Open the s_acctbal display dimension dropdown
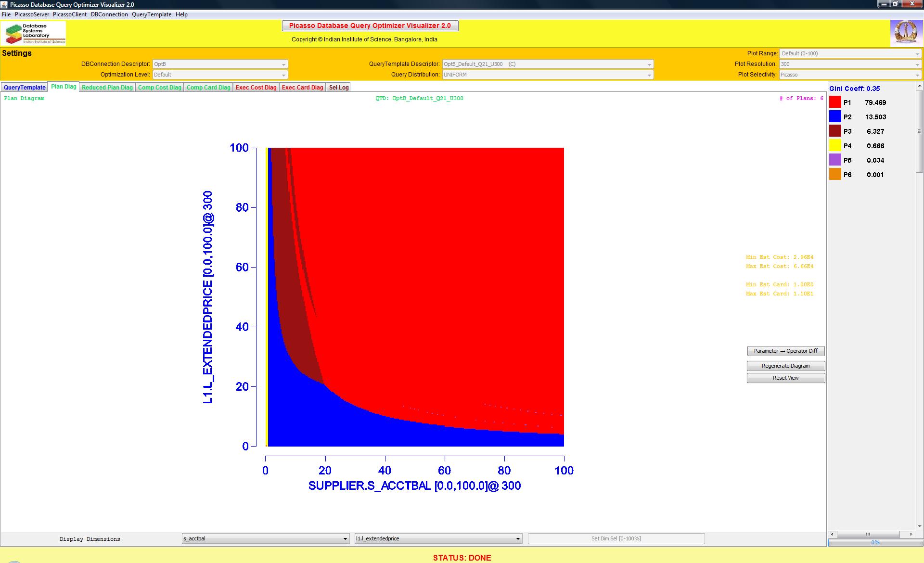The image size is (924, 563). 266,538
